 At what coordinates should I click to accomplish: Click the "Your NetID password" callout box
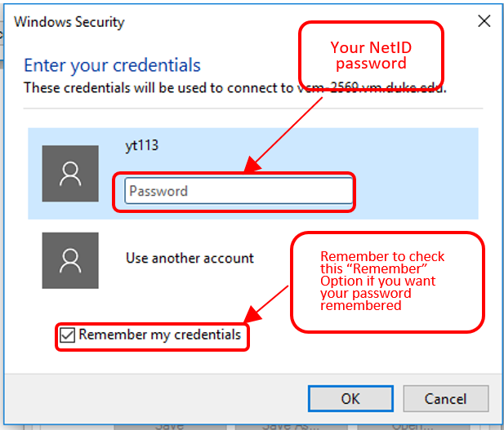pos(371,55)
